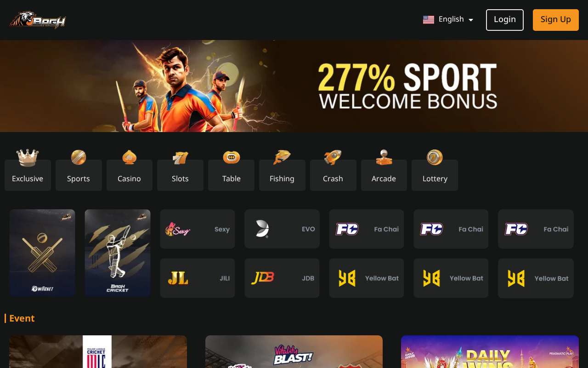Select the Lottery ball category
Image resolution: width=588 pixels, height=368 pixels.
click(x=435, y=170)
